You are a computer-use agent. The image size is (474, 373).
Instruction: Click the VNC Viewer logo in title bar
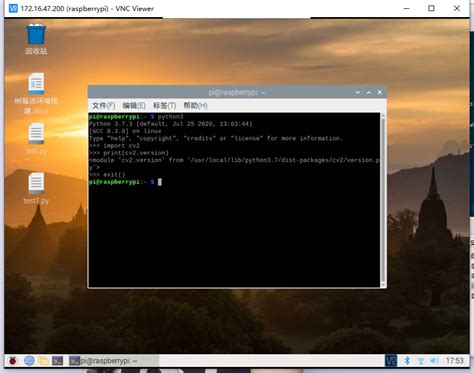click(x=13, y=8)
